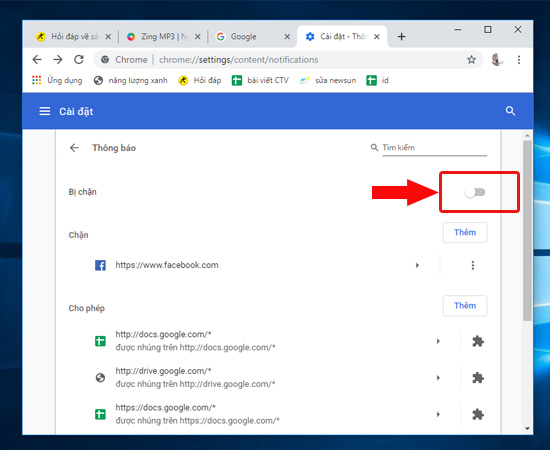Toggle the Bị chặn notifications switch
Screen dimensions: 550x450
coord(475,192)
